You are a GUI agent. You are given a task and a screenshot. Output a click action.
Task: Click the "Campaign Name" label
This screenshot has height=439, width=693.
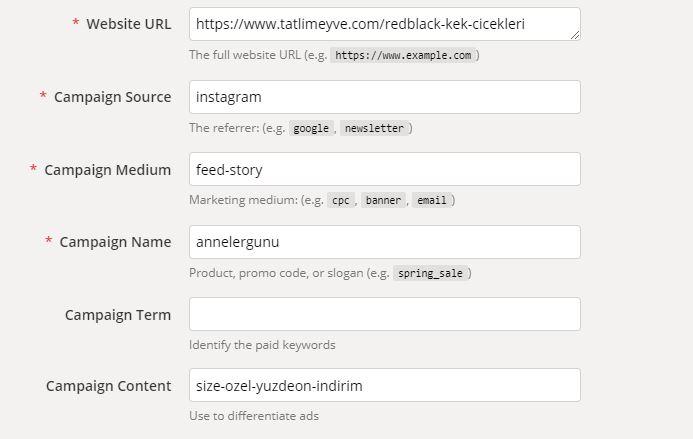click(115, 242)
